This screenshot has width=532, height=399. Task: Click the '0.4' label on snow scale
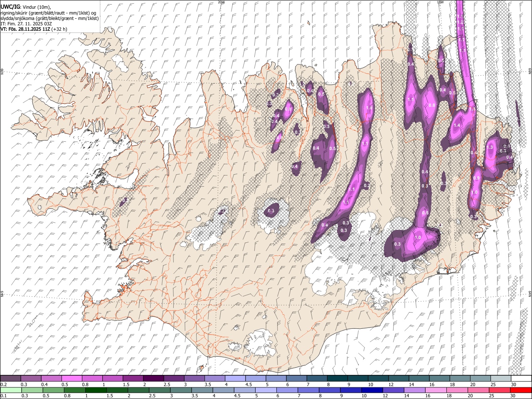pyautogui.click(x=44, y=384)
